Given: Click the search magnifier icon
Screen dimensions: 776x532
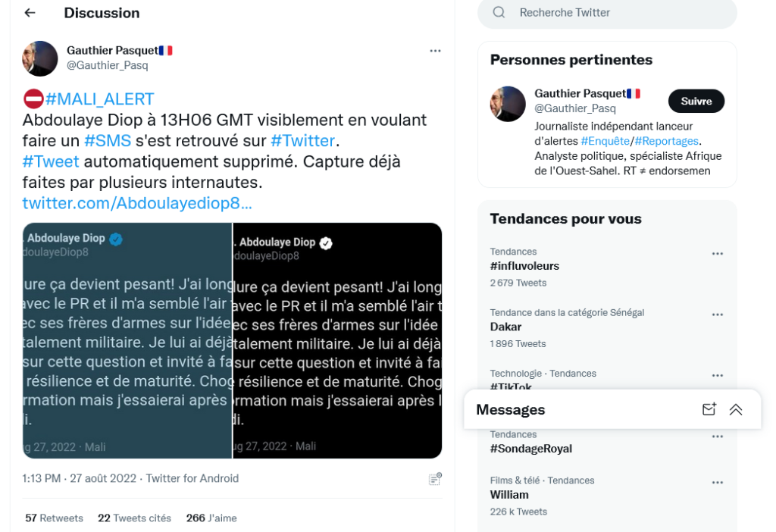Looking at the screenshot, I should (499, 12).
